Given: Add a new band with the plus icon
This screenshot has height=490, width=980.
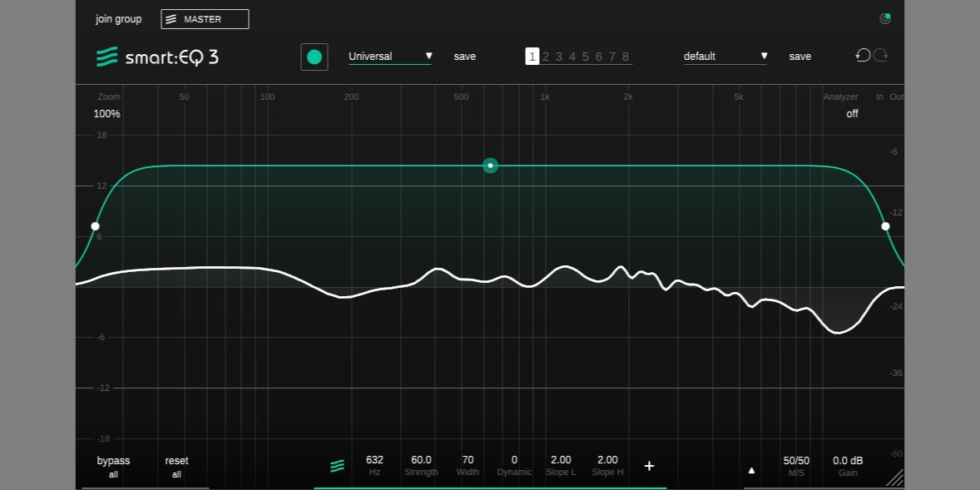Looking at the screenshot, I should (650, 466).
